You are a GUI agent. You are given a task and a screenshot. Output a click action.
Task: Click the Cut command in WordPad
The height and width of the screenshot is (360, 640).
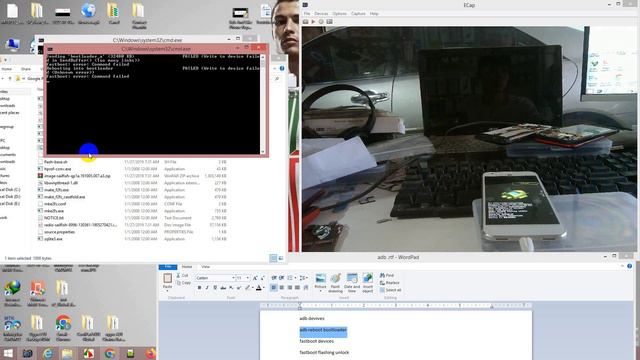point(183,276)
